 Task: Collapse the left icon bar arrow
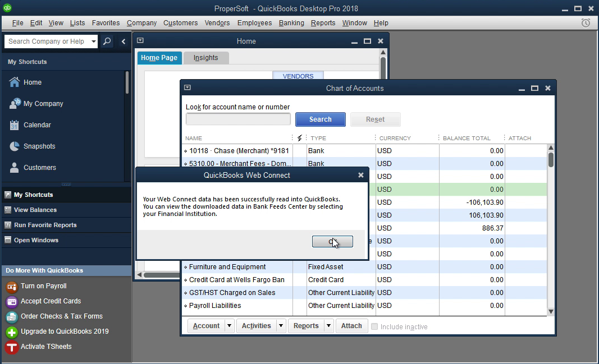[124, 41]
